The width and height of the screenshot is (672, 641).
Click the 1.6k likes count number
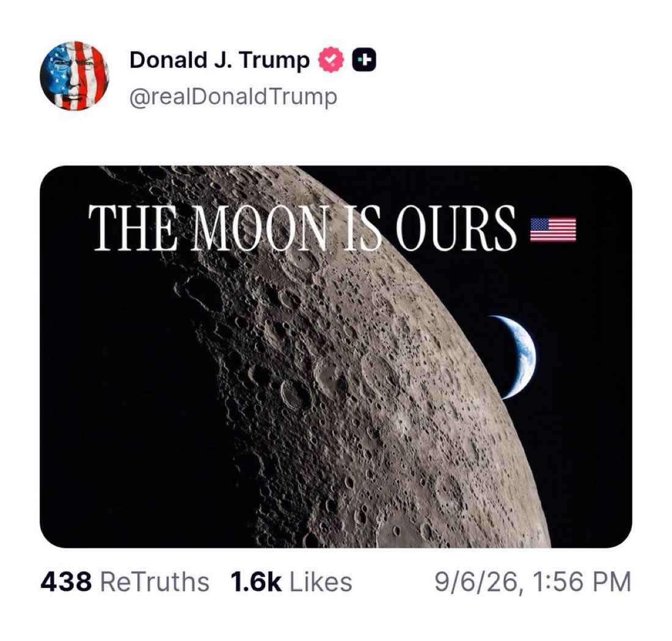point(256,582)
